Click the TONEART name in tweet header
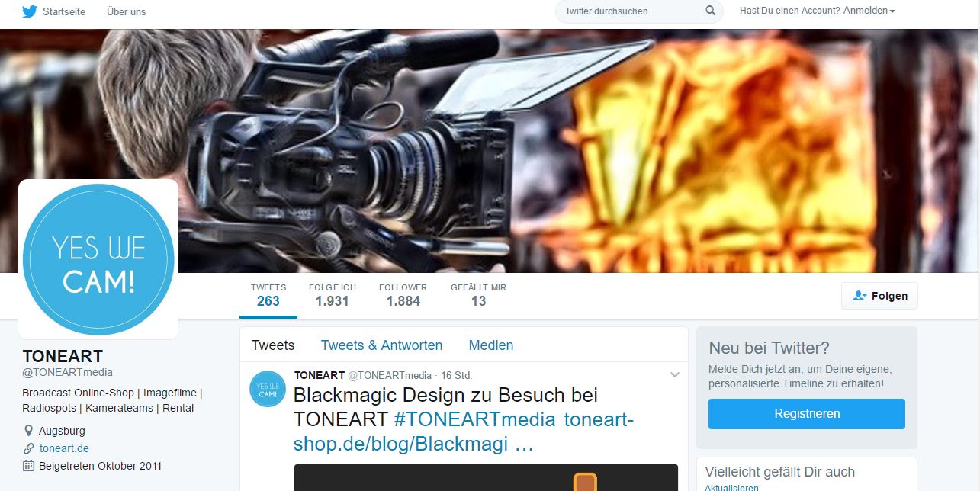Image resolution: width=980 pixels, height=491 pixels. pyautogui.click(x=320, y=375)
